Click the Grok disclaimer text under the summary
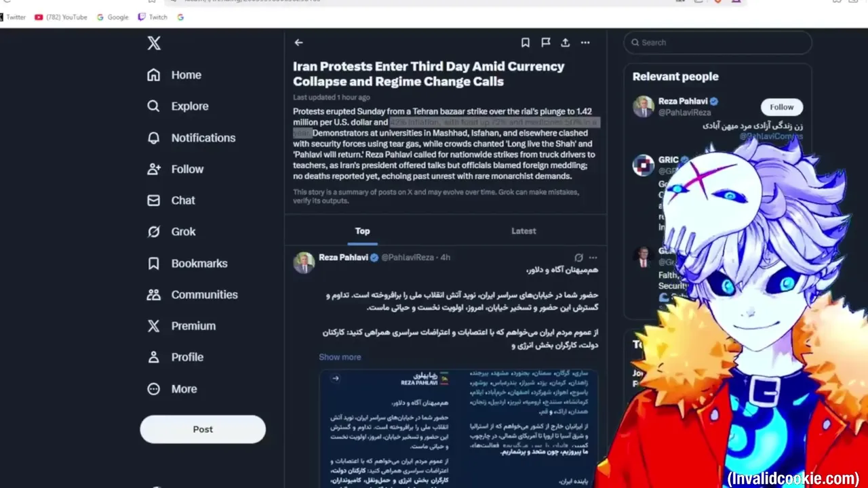 (436, 197)
